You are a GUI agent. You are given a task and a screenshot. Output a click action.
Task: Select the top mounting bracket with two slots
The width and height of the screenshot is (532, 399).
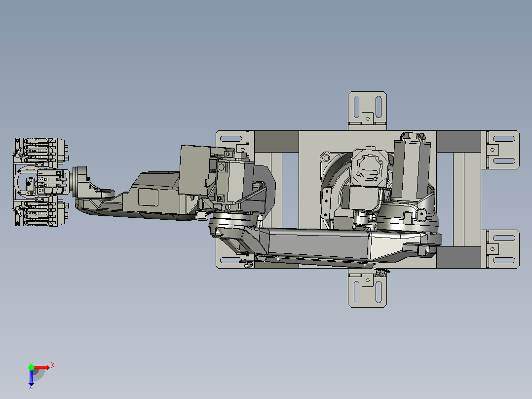[368, 111]
